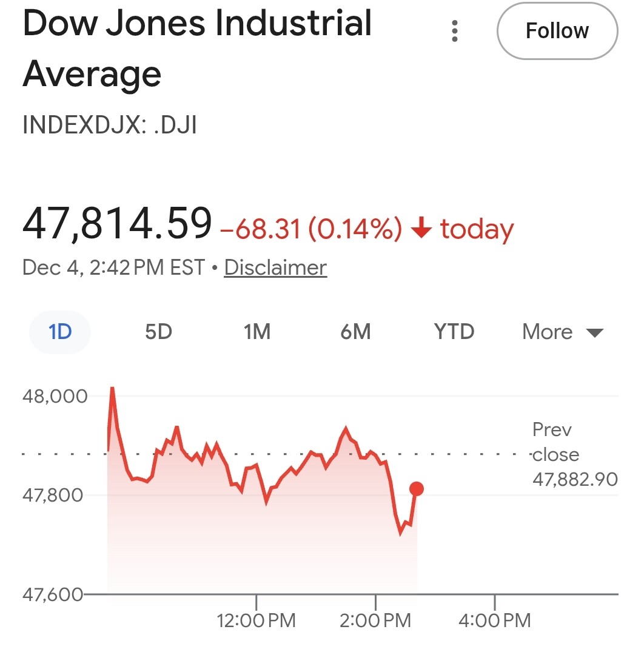
Task: Click the 2:00 PM axis label
Action: coord(376,620)
